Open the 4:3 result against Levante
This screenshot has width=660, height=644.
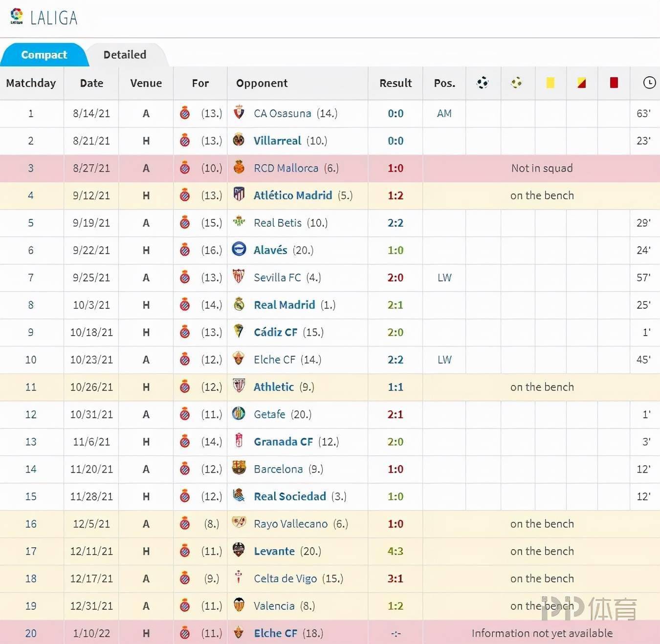coord(396,551)
